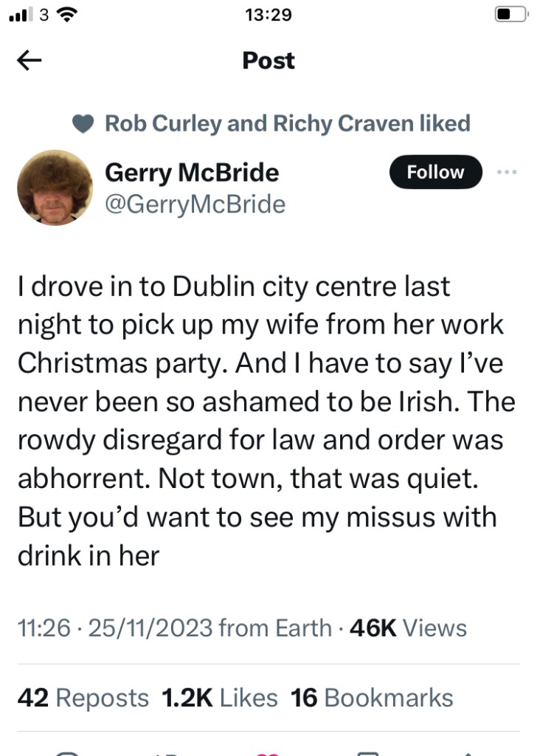Tap the 11:26 · 25/11/2023 timestamp
This screenshot has width=537, height=756.
116,628
